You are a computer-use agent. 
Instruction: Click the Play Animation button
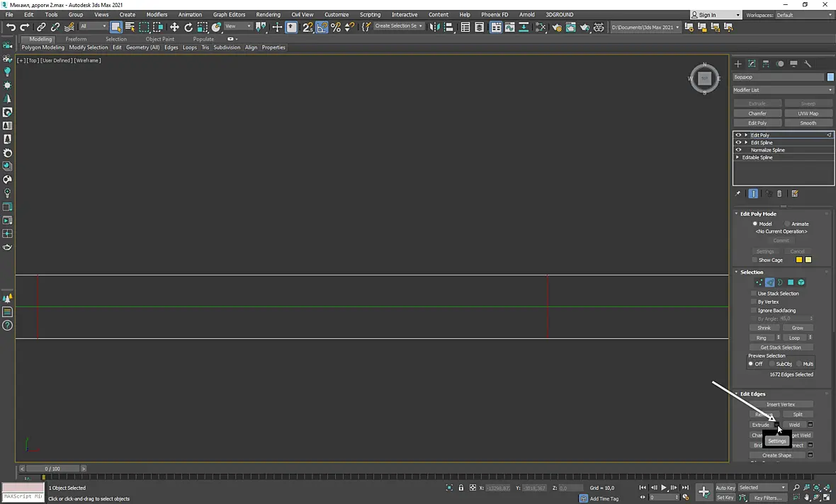click(x=664, y=488)
